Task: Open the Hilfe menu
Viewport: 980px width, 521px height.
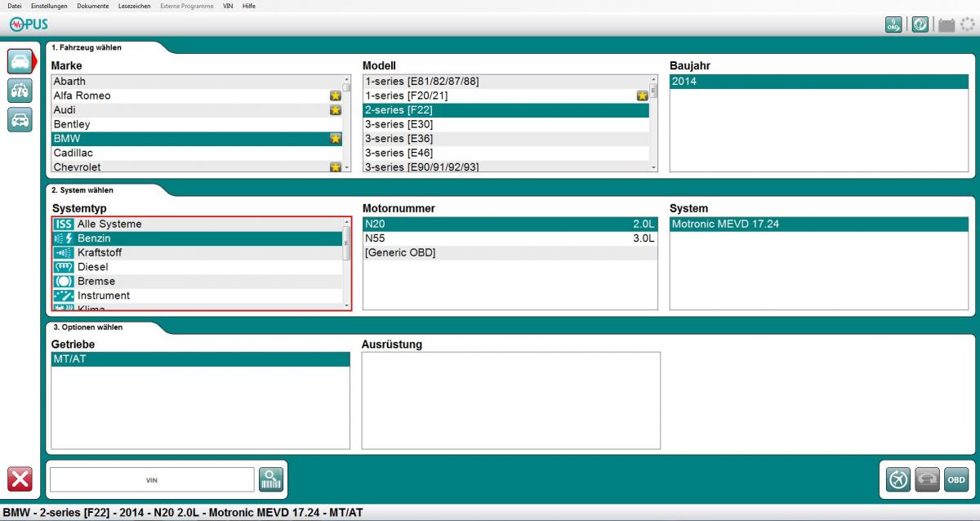Action: (x=249, y=6)
